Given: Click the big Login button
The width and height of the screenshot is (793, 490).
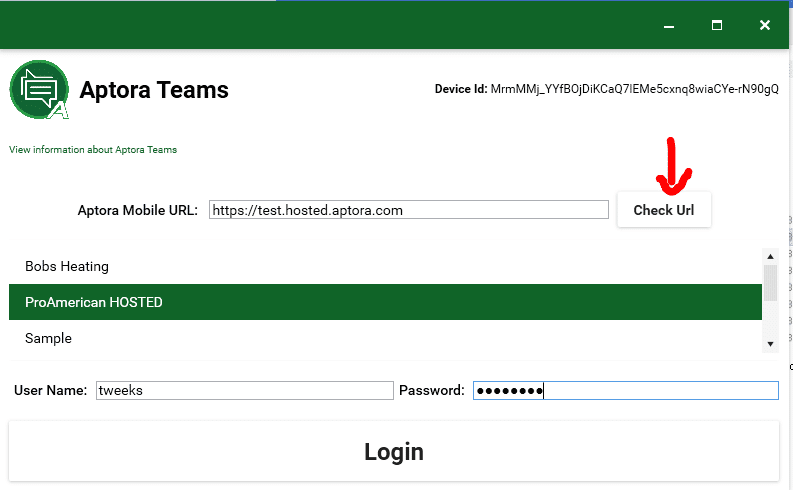Looking at the screenshot, I should tap(394, 451).
